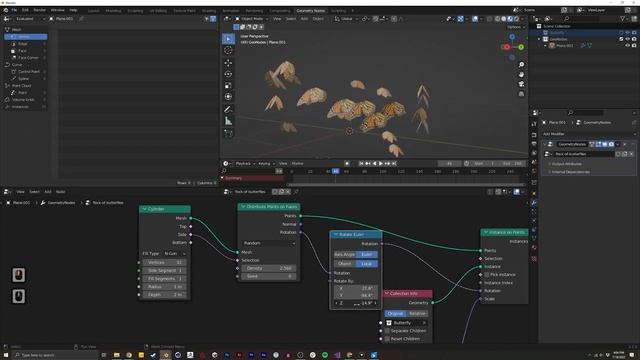
Task: Open the Object Mode dropdown
Action: point(252,19)
